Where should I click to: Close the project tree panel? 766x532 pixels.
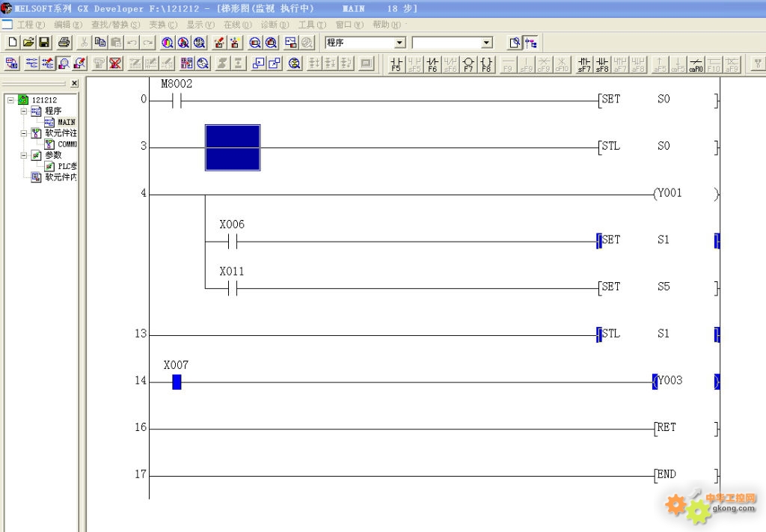74,84
